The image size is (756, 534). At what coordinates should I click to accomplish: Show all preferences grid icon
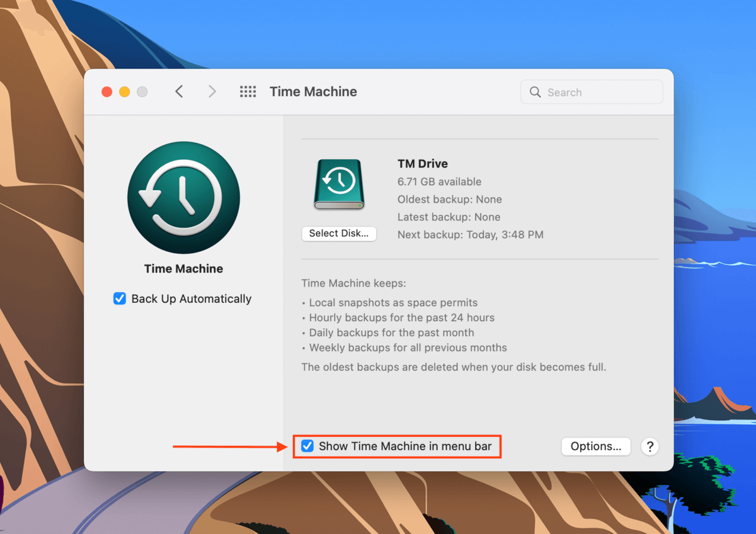[x=248, y=92]
